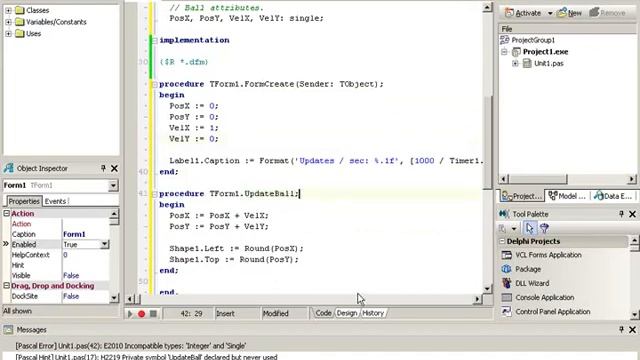
Task: Expand the Classes node in Structure tree
Action: tap(8, 10)
